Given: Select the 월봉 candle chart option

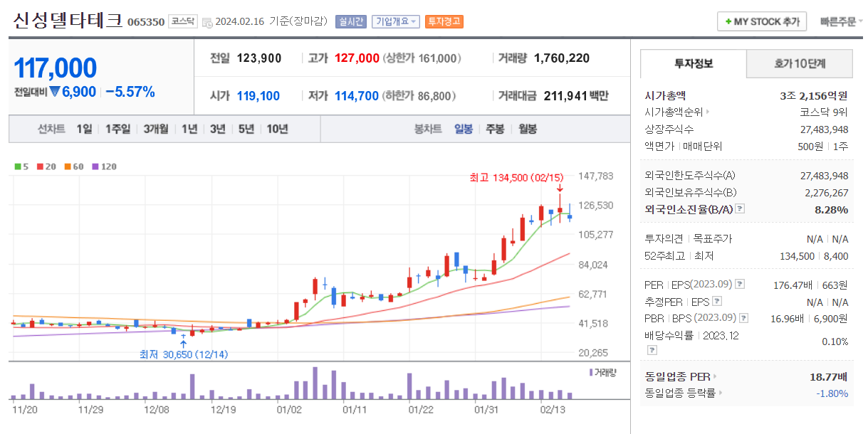Looking at the screenshot, I should [x=528, y=129].
